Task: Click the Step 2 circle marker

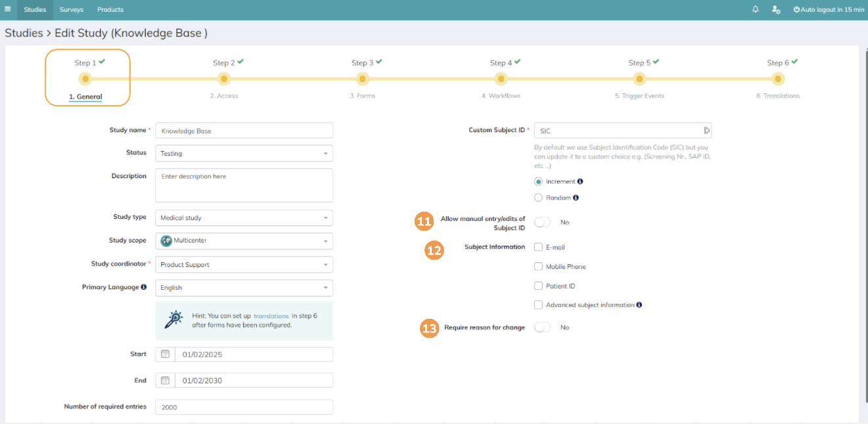Action: (224, 79)
